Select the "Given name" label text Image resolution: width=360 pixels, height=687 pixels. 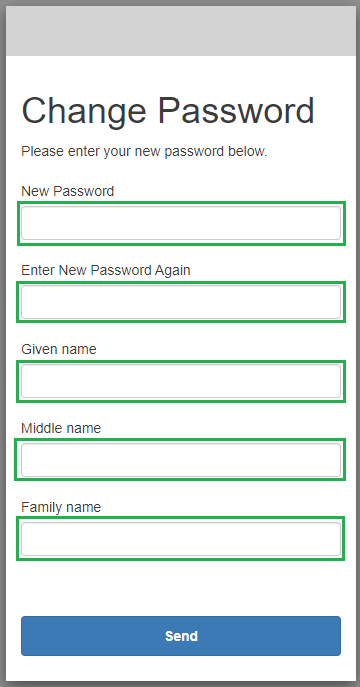pyautogui.click(x=59, y=349)
